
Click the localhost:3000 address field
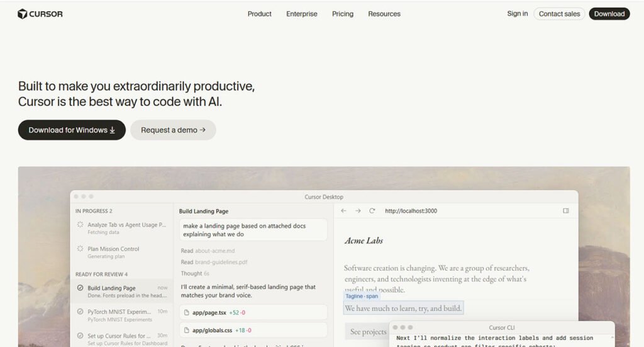pos(411,210)
